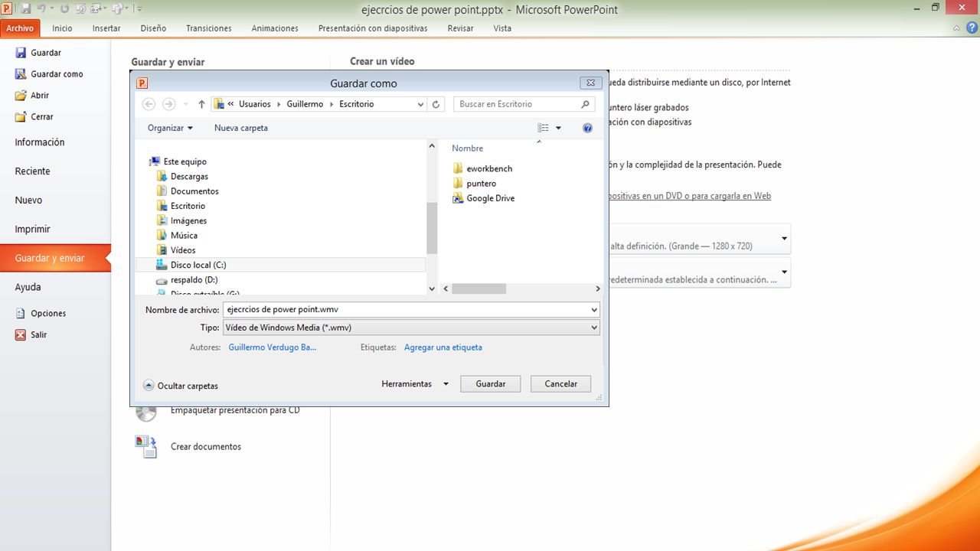This screenshot has width=980, height=551.
Task: Click the Guardar button in the dialog
Action: (490, 384)
